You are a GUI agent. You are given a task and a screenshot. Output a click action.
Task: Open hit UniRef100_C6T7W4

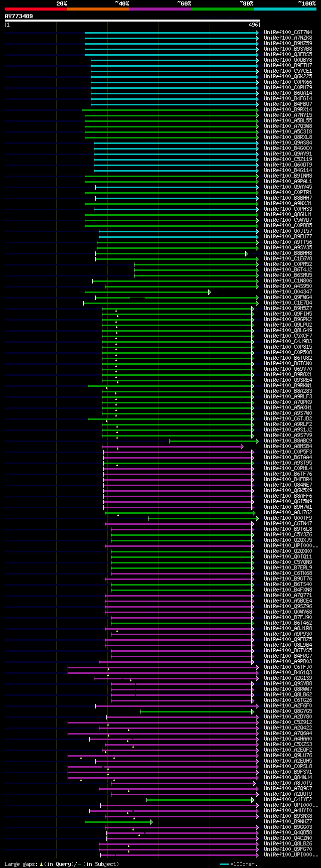tap(288, 33)
